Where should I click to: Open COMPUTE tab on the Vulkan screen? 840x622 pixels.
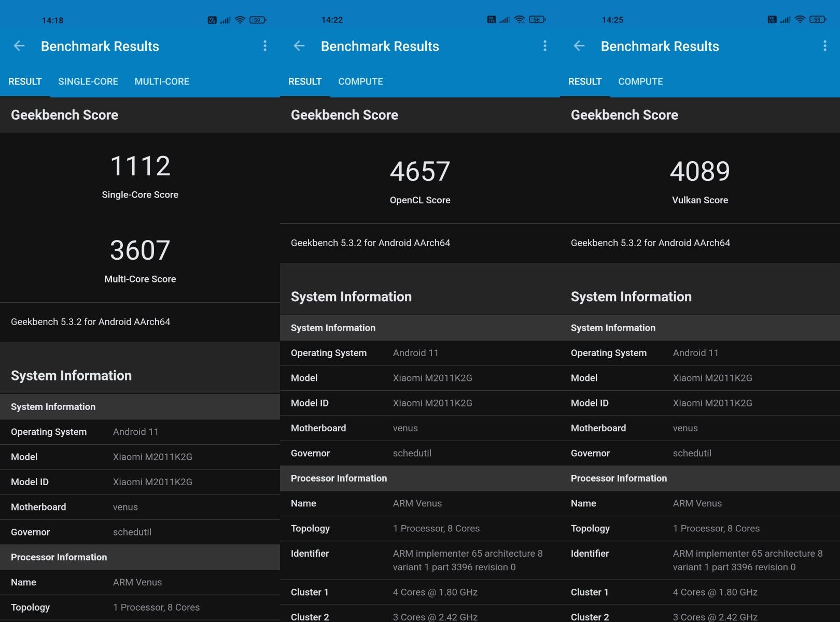click(x=640, y=81)
